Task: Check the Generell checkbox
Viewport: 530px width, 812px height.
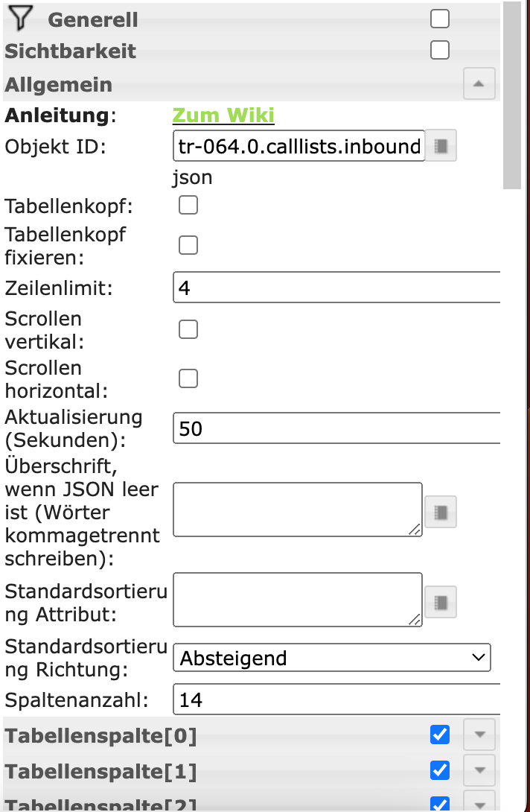Action: (439, 18)
